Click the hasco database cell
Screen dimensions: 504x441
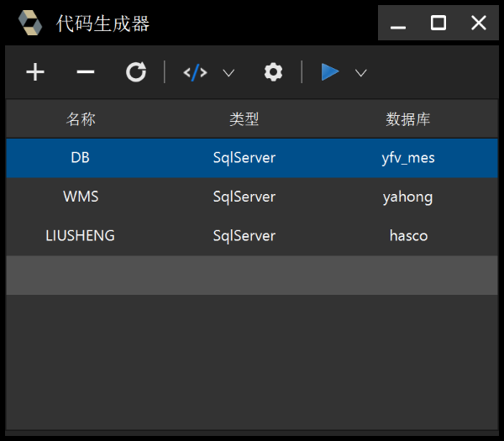tap(408, 236)
